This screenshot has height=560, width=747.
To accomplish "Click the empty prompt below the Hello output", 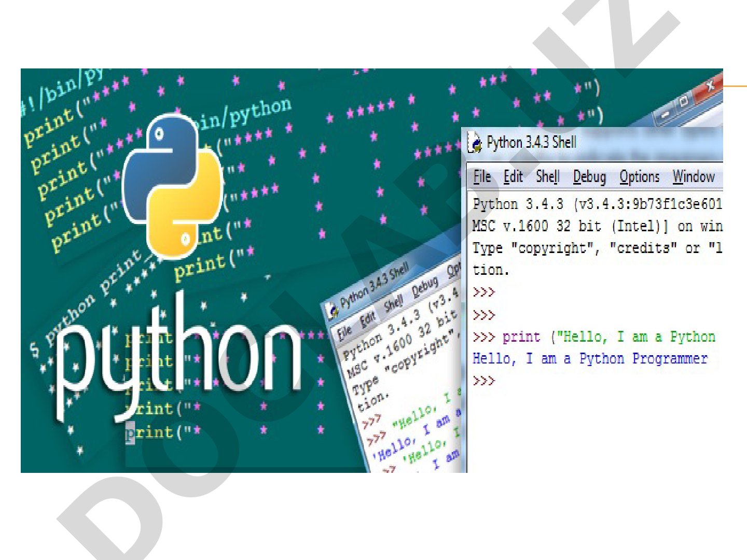I will (483, 381).
